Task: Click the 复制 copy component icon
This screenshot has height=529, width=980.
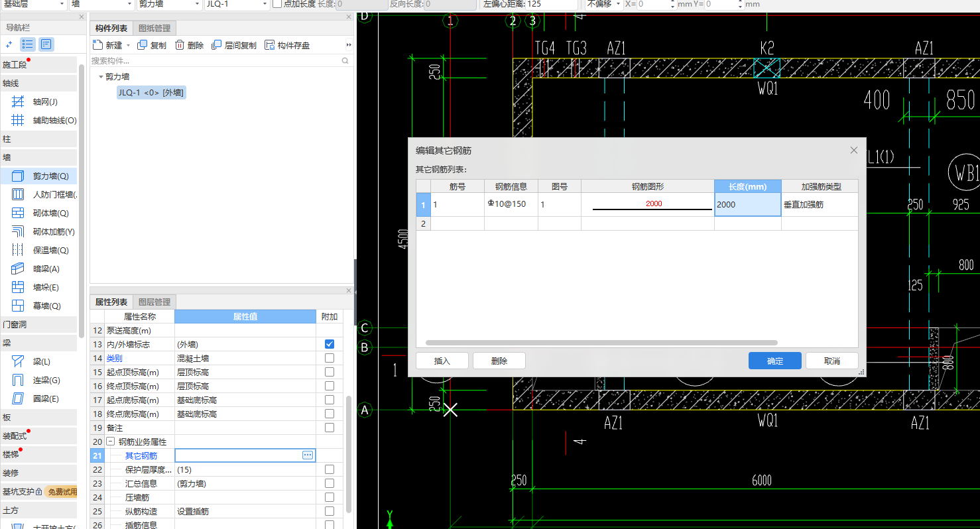Action: [142, 45]
